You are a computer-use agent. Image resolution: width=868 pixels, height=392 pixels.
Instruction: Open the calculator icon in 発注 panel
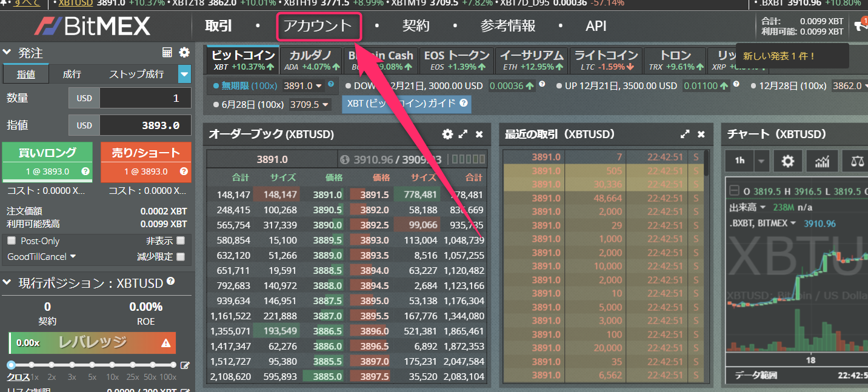point(168,53)
